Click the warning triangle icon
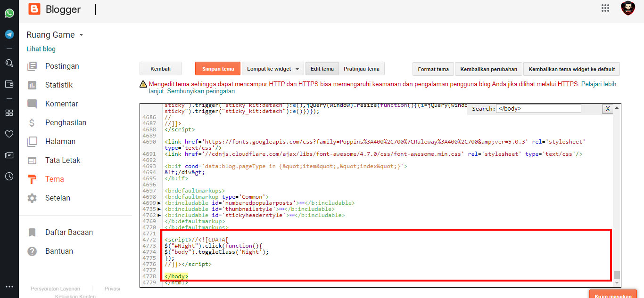The image size is (644, 298). pos(143,84)
